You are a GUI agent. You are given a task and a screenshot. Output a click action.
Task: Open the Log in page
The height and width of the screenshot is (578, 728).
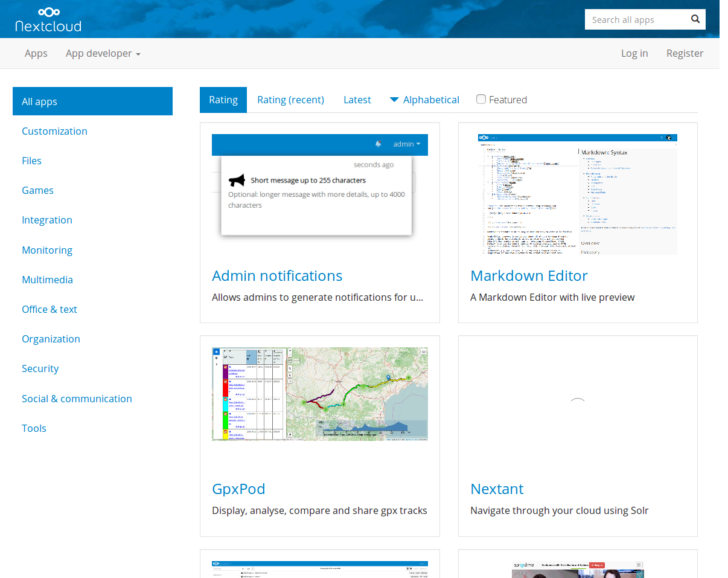coord(634,53)
